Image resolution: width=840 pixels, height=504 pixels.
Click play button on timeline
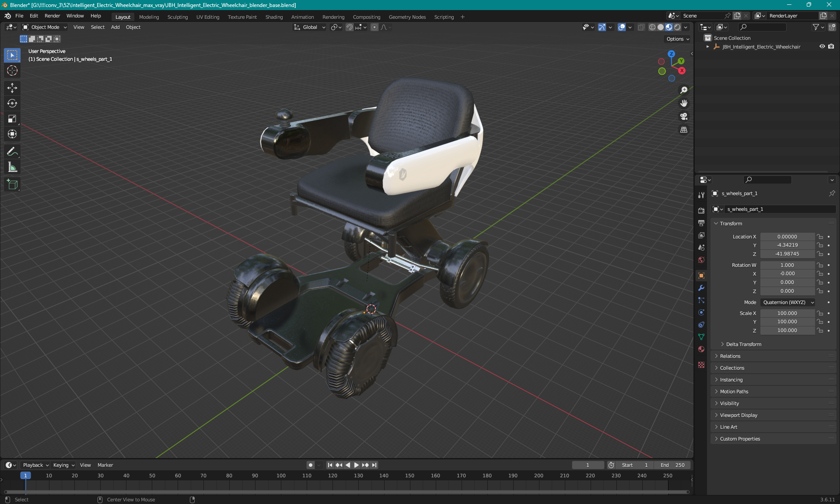point(356,465)
